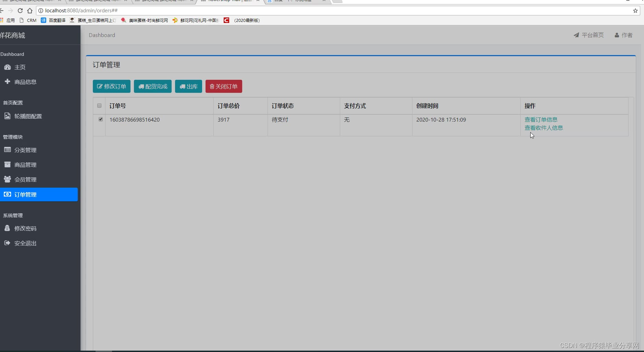Click the address bar URL field
This screenshot has width=644, height=352.
(x=337, y=11)
